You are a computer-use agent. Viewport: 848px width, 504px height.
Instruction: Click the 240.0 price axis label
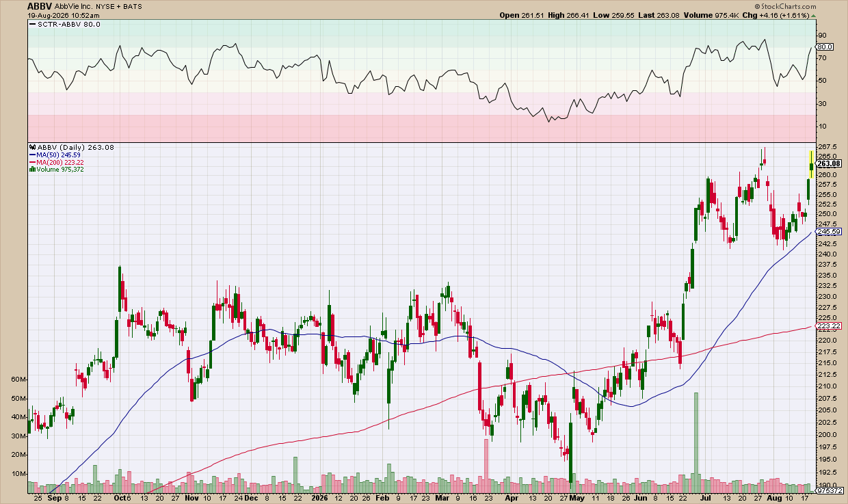click(827, 254)
